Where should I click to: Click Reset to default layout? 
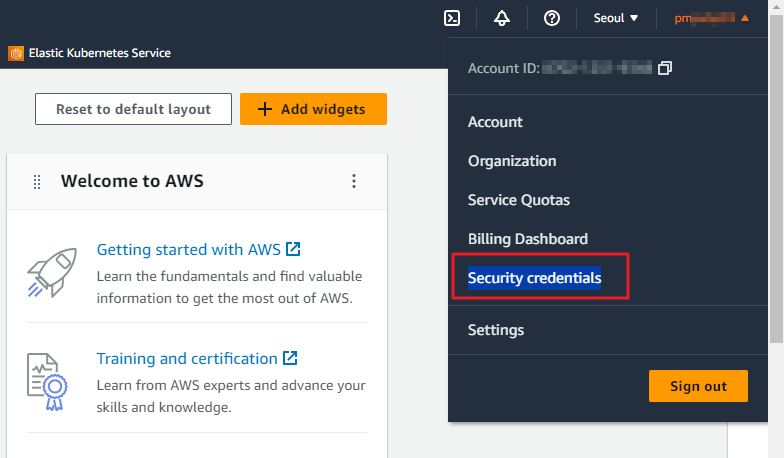point(134,109)
